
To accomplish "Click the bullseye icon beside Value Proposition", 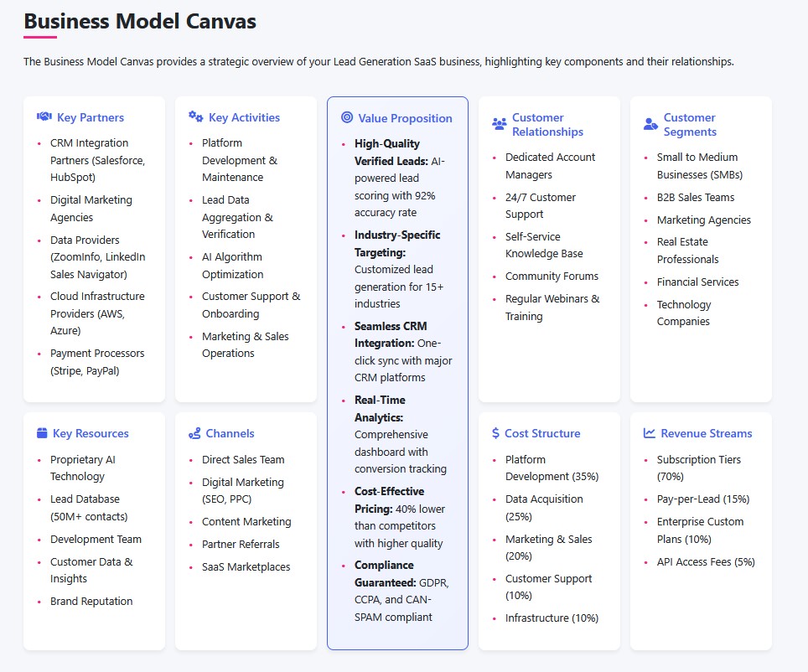I will 347,118.
